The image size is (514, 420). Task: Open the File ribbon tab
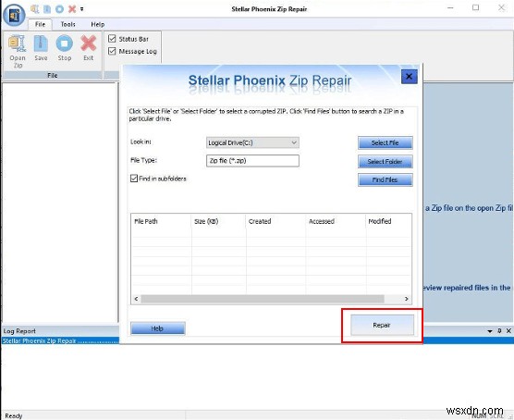tap(40, 24)
